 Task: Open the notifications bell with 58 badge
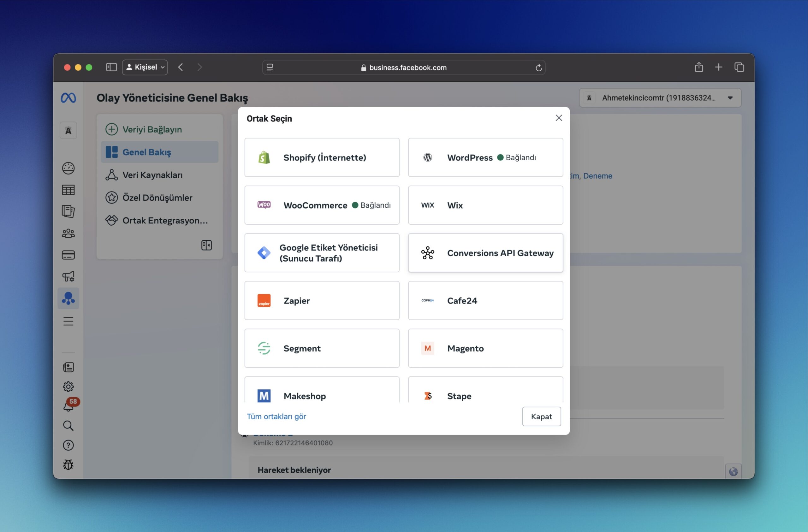(x=68, y=406)
